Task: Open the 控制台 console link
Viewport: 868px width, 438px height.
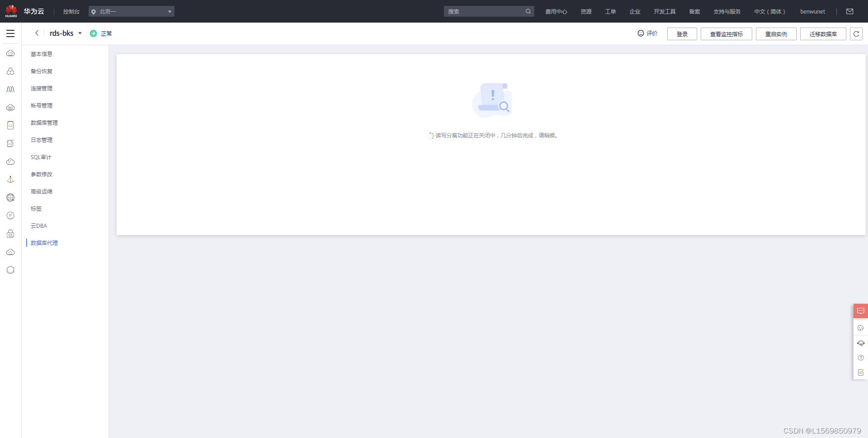Action: coord(71,12)
